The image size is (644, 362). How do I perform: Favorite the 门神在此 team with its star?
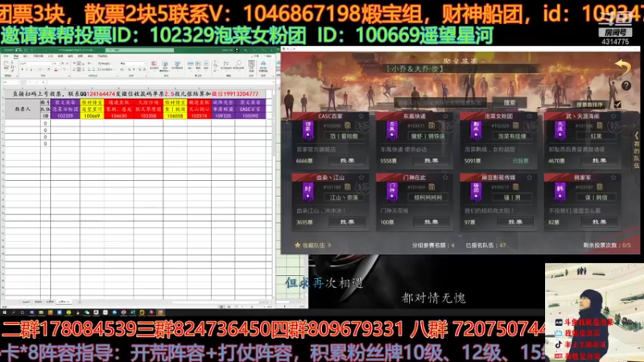click(446, 178)
